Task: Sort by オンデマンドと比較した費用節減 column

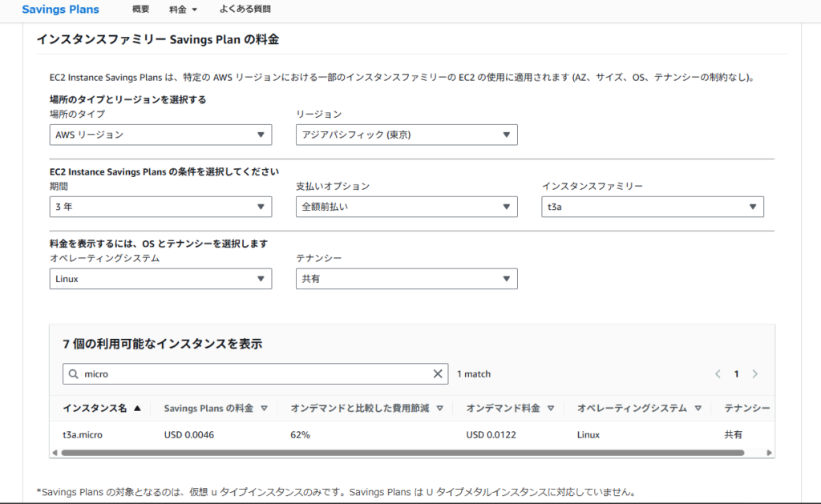Action: tap(439, 408)
